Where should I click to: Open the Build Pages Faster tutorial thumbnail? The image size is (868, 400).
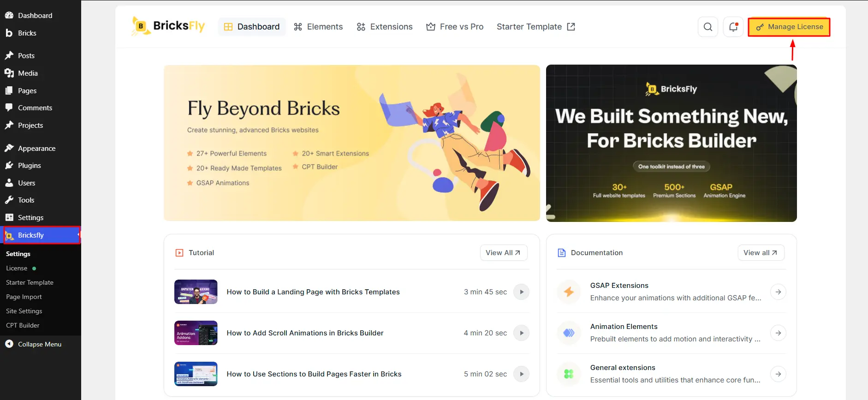coord(196,374)
